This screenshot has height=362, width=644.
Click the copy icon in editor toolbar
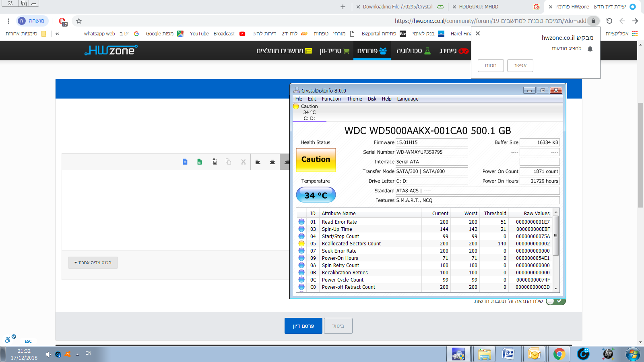pyautogui.click(x=229, y=162)
